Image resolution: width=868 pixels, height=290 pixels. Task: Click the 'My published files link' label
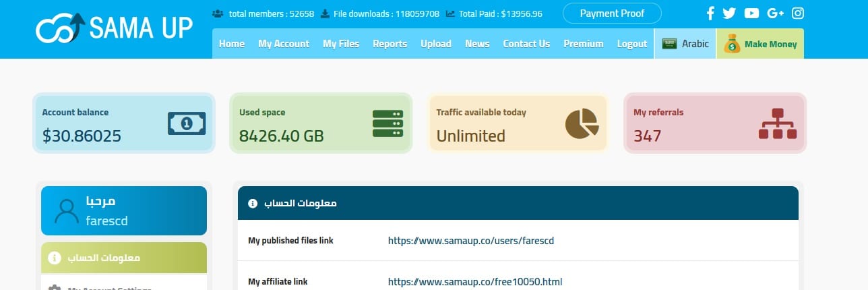pos(290,241)
